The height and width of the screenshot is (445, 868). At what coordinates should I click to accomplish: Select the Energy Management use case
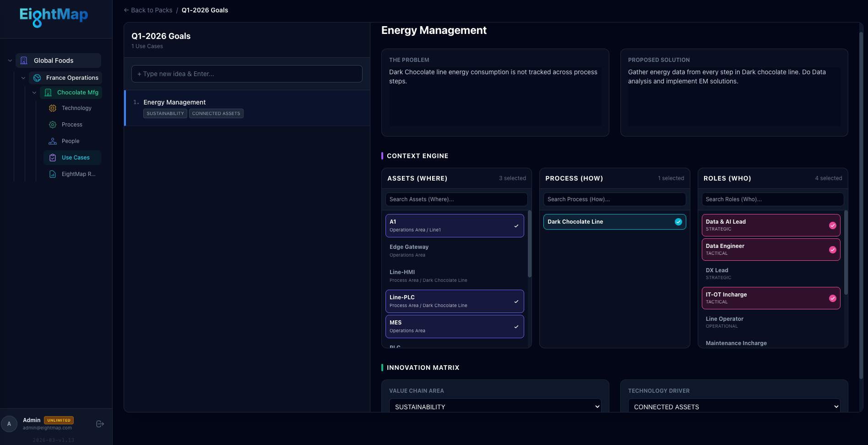point(174,102)
